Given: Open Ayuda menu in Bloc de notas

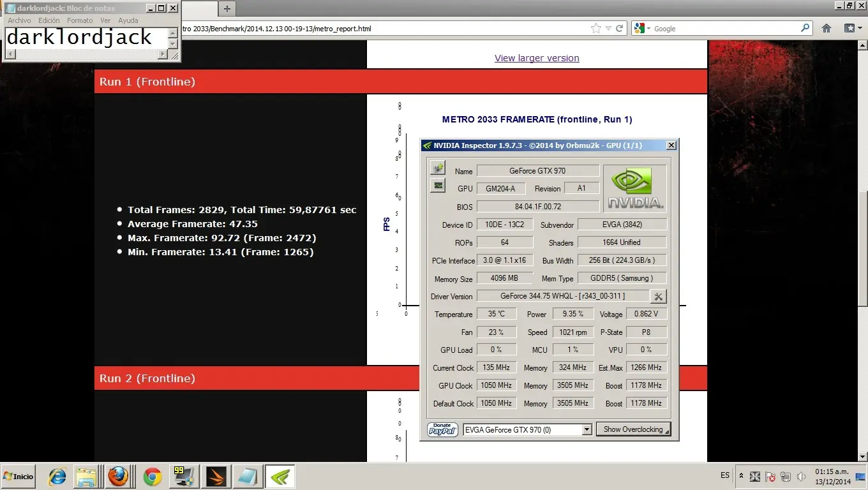Looking at the screenshot, I should coord(128,20).
